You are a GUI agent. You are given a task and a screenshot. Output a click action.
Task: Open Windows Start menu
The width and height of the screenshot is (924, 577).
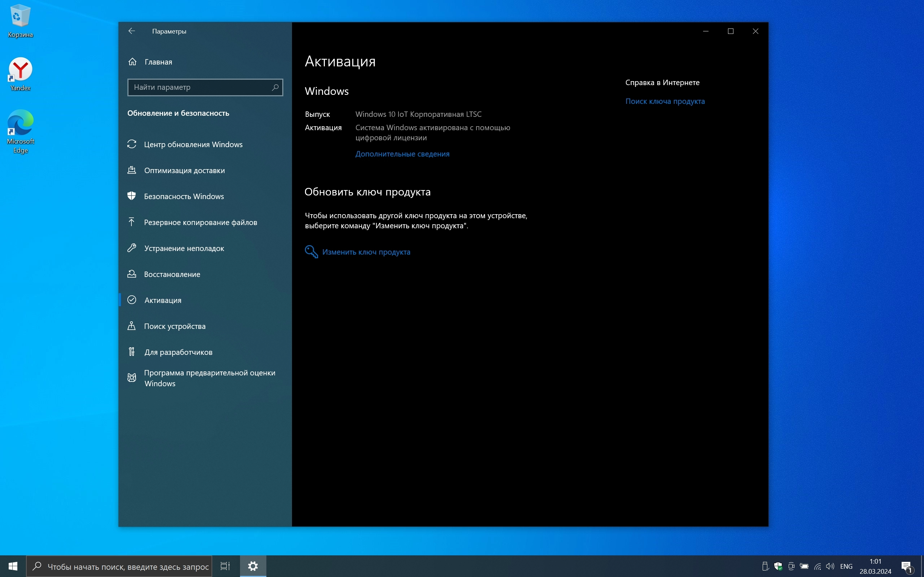pos(13,566)
